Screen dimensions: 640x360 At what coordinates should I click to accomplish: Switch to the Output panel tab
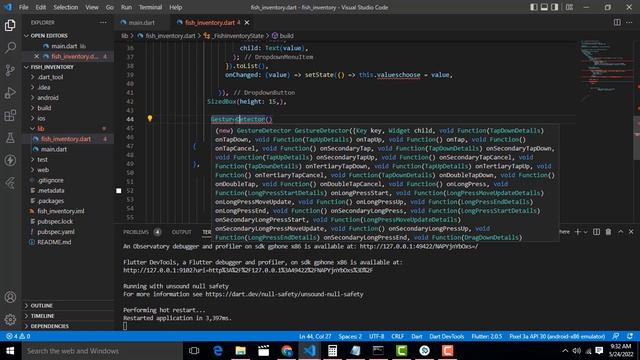[181, 232]
